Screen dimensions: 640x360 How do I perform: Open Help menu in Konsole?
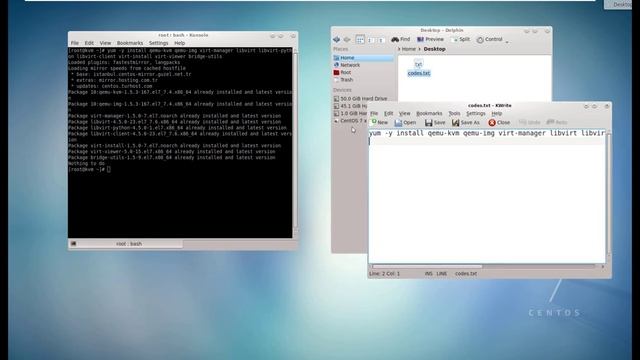(180, 43)
